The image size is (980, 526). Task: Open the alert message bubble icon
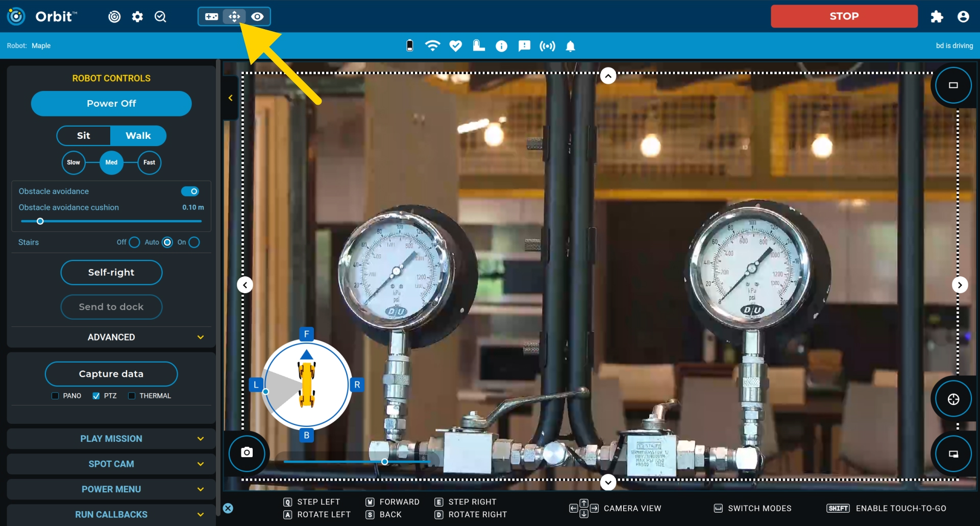(x=524, y=46)
